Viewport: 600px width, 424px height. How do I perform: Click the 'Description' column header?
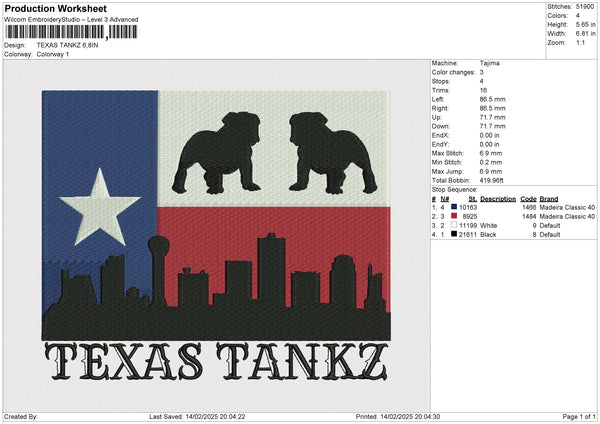pos(498,199)
